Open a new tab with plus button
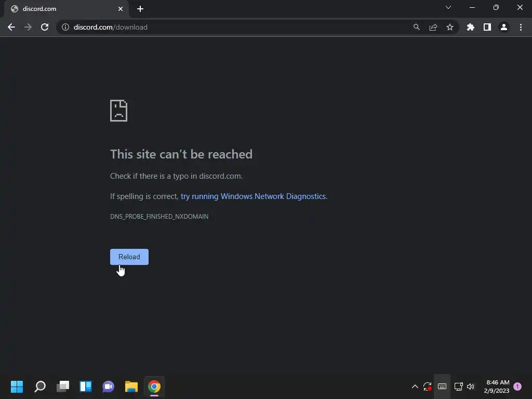The image size is (532, 399). pos(140,9)
